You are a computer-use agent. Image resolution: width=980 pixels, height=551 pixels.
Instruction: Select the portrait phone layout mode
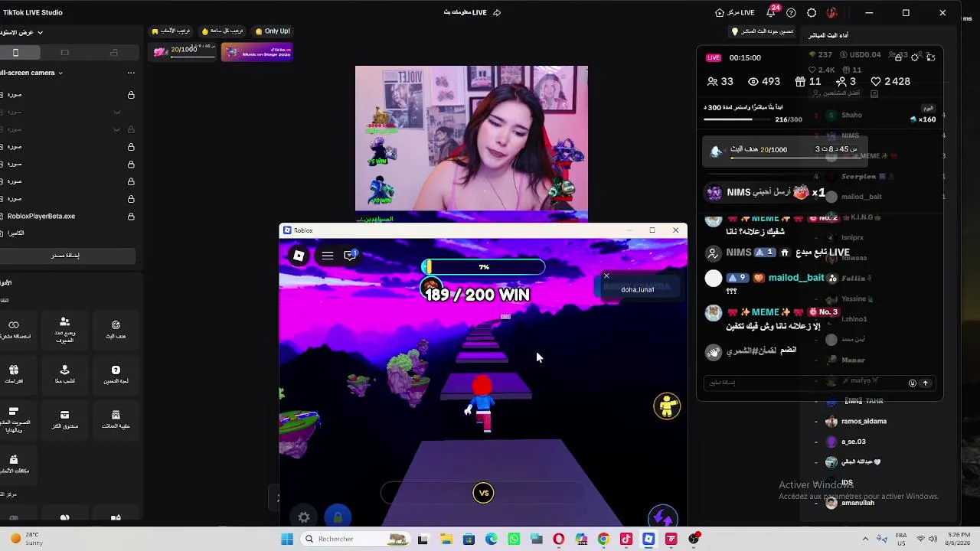[15, 53]
